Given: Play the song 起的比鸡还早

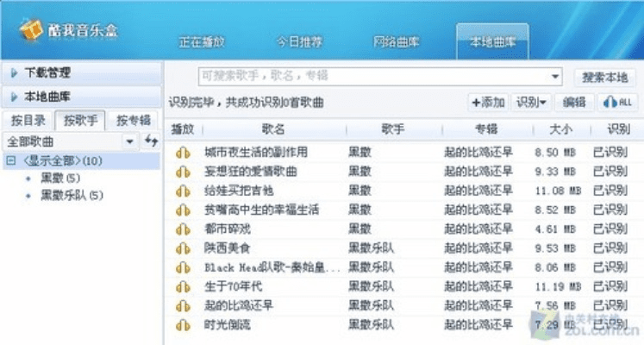Looking at the screenshot, I should click(x=183, y=306).
